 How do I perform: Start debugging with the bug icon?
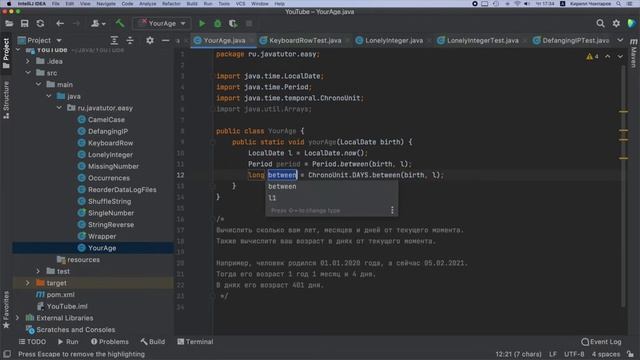click(218, 24)
